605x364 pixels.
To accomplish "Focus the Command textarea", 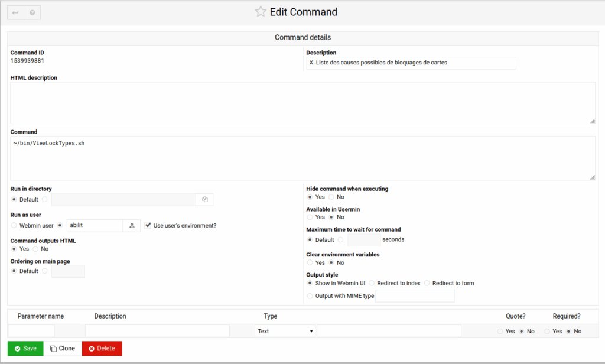I will (x=303, y=158).
